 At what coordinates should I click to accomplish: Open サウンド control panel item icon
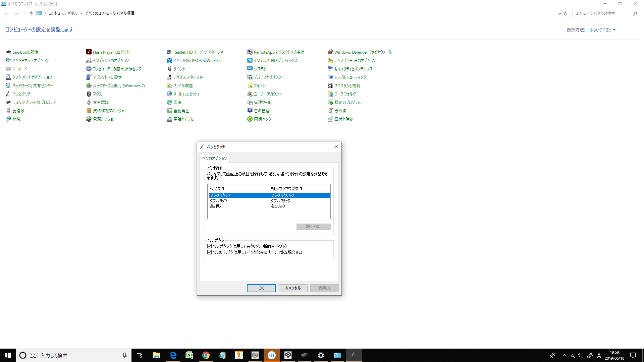pos(169,69)
